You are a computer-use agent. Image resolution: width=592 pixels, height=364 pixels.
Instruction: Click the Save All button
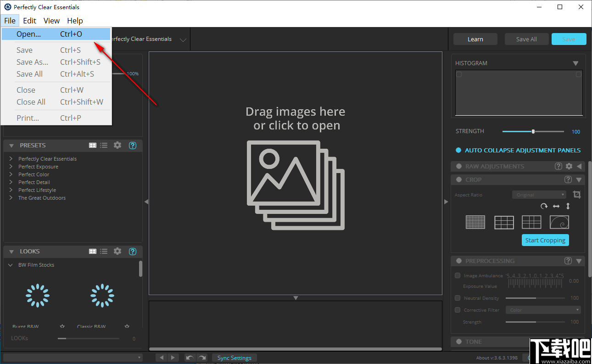click(x=526, y=39)
